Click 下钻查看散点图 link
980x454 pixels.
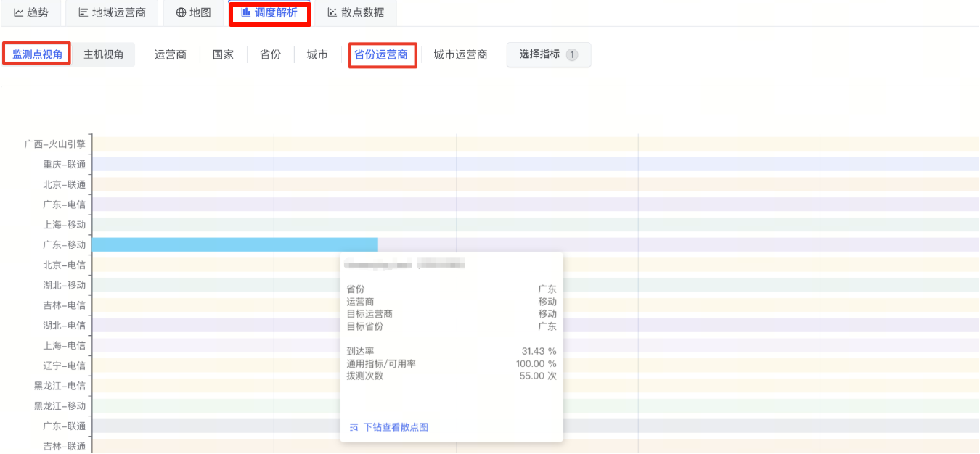(x=396, y=427)
